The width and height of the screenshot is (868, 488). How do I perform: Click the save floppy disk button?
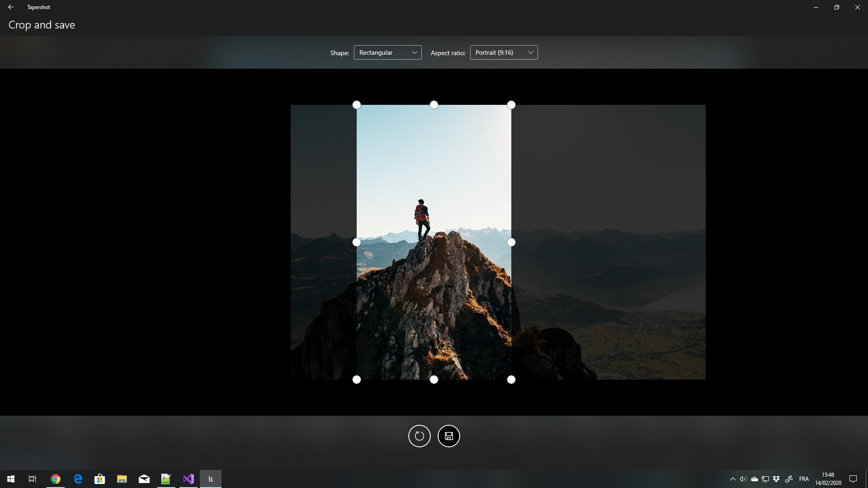coord(448,436)
